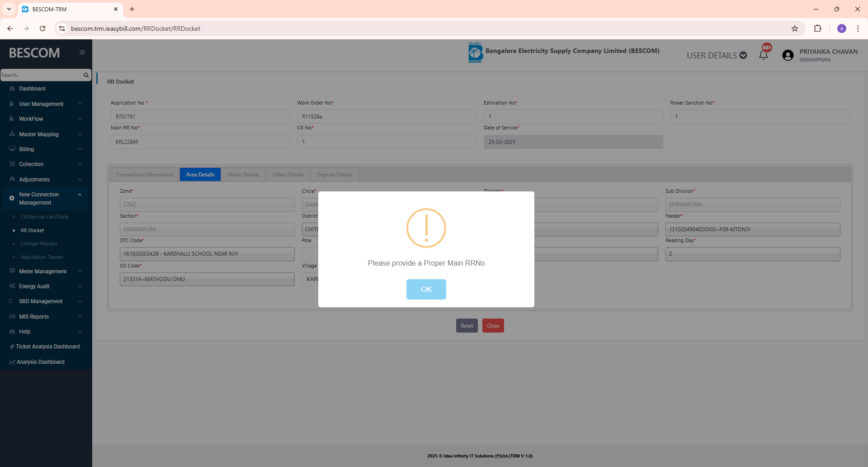
Task: Click the browser address bar URL
Action: click(136, 29)
